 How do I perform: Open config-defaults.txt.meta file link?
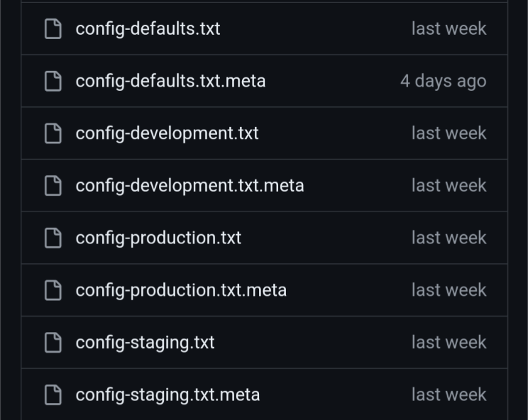click(170, 81)
